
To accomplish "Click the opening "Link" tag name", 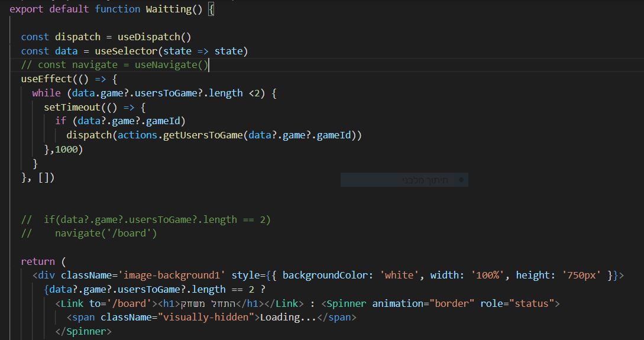I will 72,304.
